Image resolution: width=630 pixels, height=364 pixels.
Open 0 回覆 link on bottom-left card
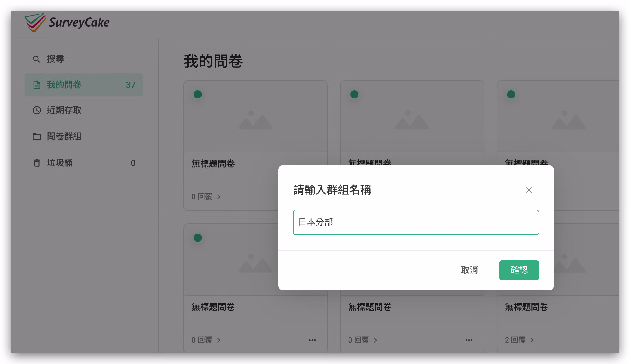coord(206,340)
